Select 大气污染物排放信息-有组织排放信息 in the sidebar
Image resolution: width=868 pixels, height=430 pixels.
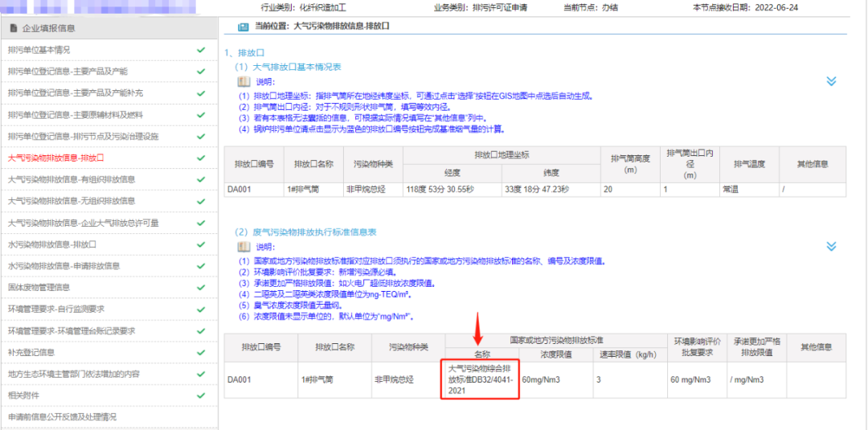pos(72,179)
